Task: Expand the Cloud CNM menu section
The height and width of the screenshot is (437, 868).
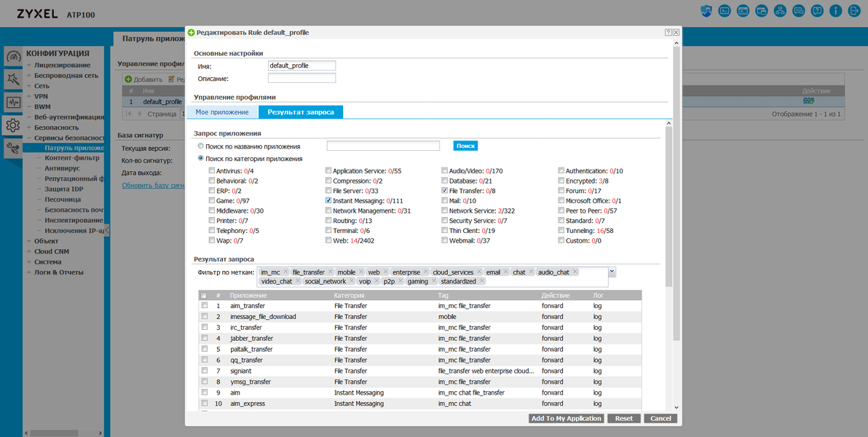Action: (29, 251)
